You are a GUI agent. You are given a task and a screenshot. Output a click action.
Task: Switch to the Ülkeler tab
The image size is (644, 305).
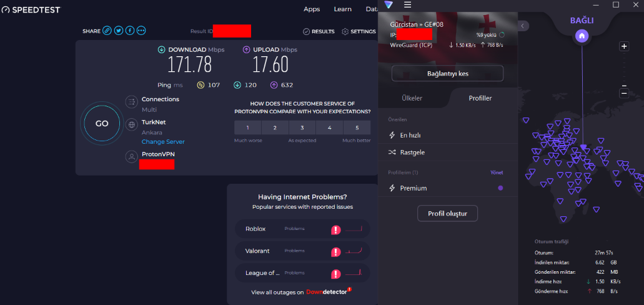pos(412,98)
